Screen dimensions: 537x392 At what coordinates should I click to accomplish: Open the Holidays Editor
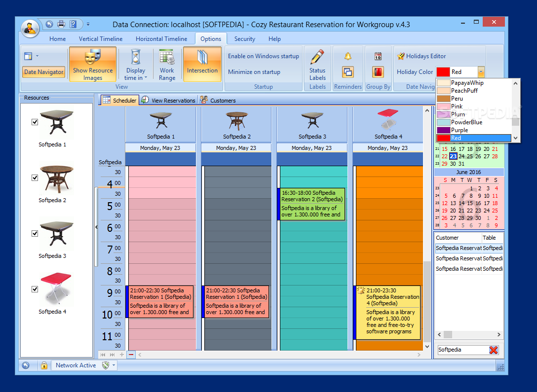click(x=421, y=56)
